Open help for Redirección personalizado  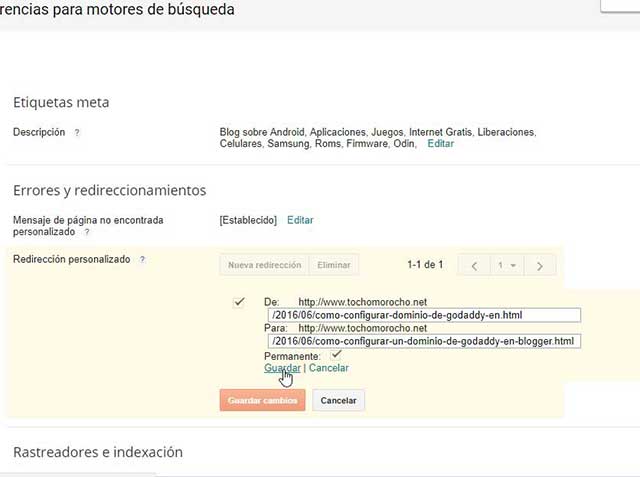(x=142, y=260)
